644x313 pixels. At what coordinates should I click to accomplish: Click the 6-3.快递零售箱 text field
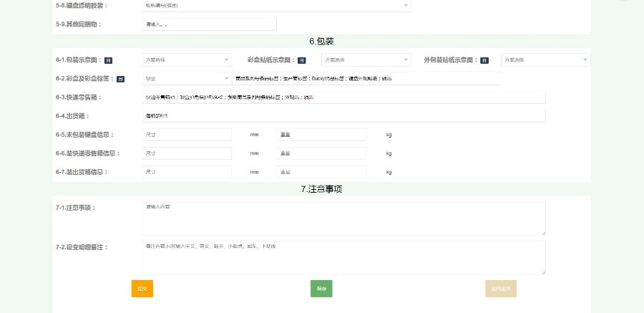pos(343,97)
